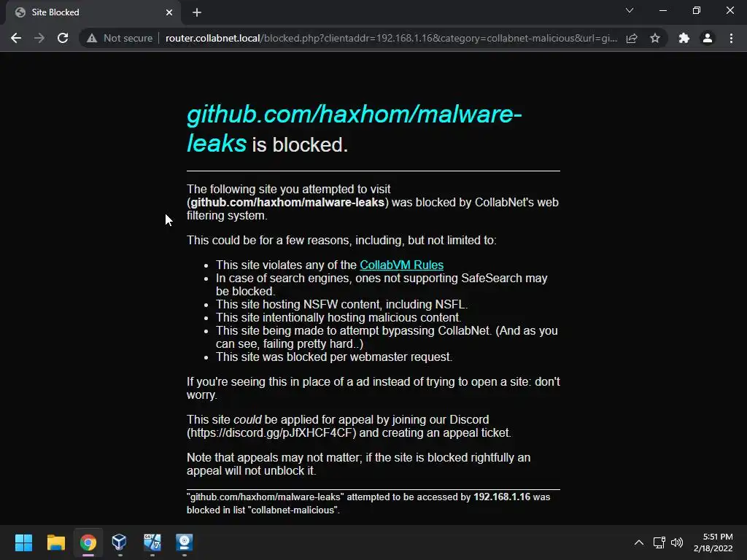Show hidden system tray icons
747x560 pixels.
pos(639,542)
